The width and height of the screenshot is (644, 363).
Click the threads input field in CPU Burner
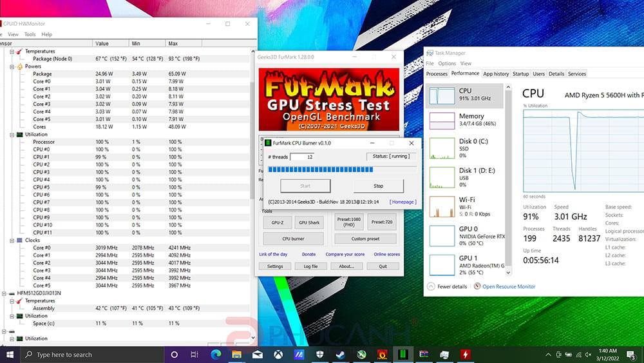(302, 157)
